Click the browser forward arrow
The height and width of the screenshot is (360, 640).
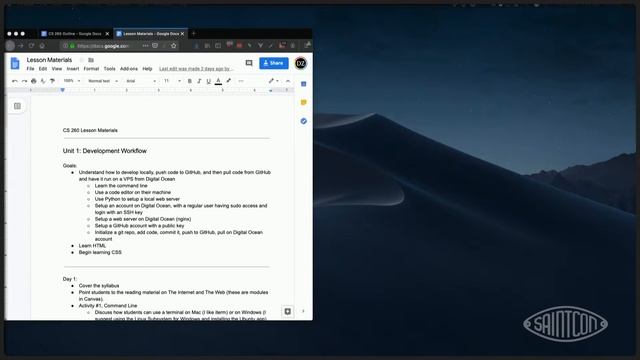click(x=20, y=46)
